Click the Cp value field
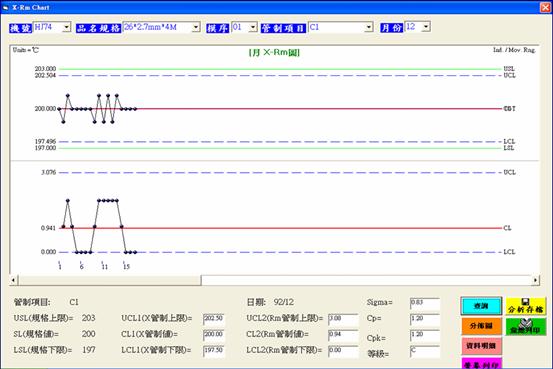 425,320
